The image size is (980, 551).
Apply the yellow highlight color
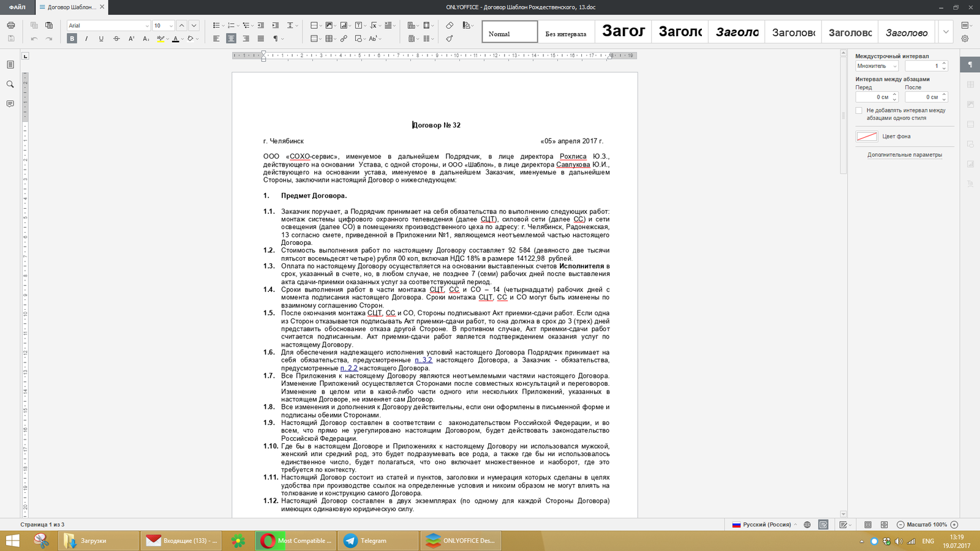pyautogui.click(x=160, y=39)
